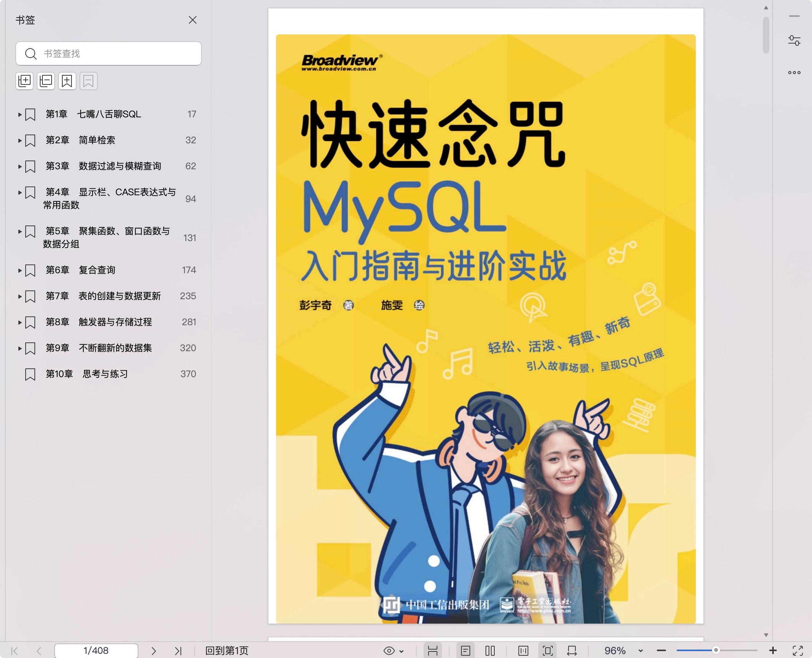This screenshot has height=658, width=812.
Task: Add a new bookmark with the bookmark-plus icon
Action: pyautogui.click(x=67, y=81)
